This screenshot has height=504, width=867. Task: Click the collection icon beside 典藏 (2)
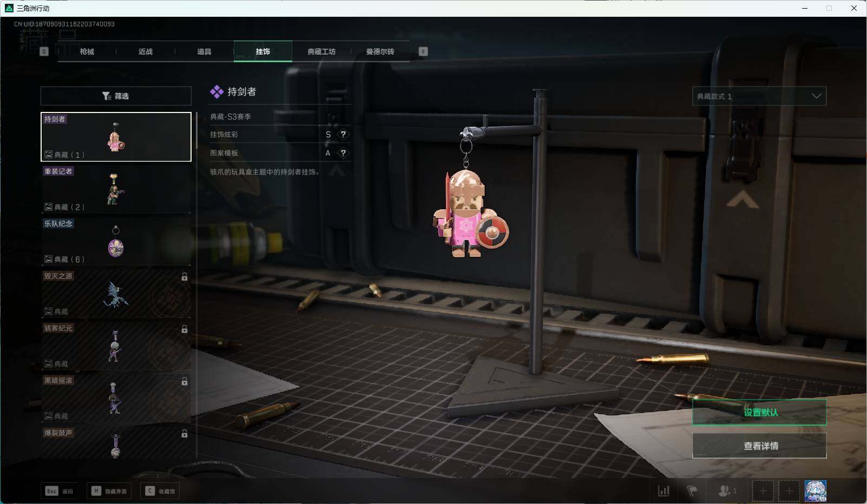48,207
